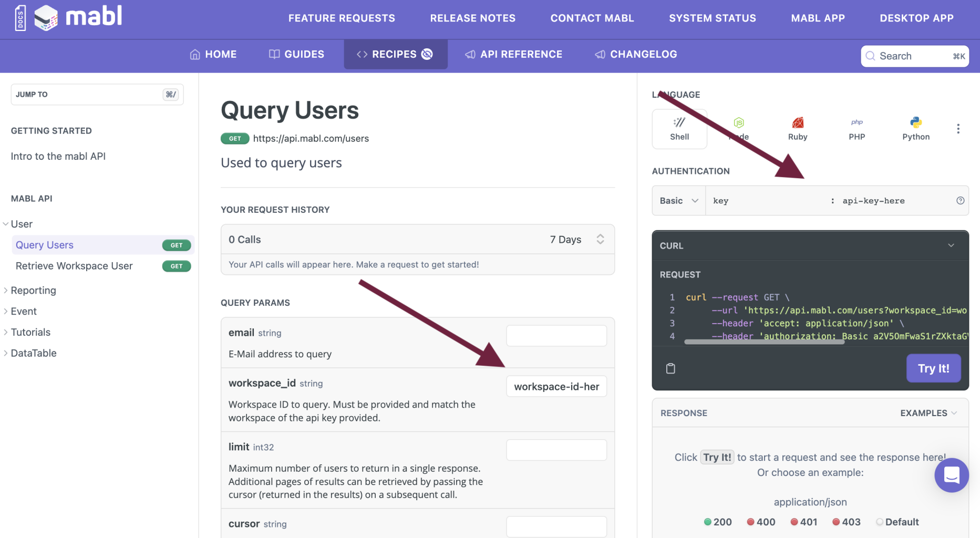Click the Recipes code brackets icon
The height and width of the screenshot is (538, 980).
click(x=362, y=54)
